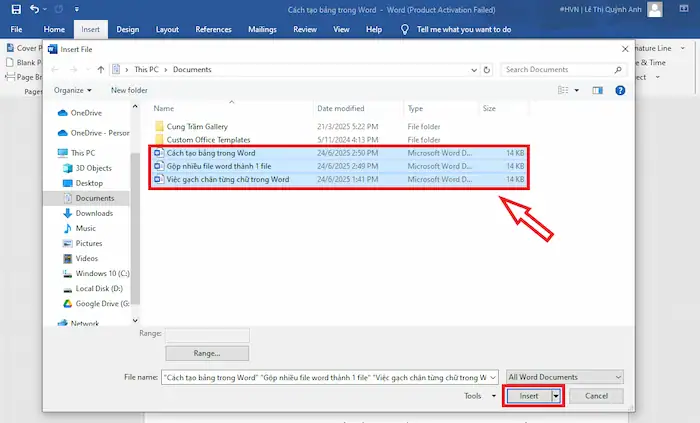Expand the Insert button dropdown arrow
Viewport: 700px width, 423px height.
[556, 396]
